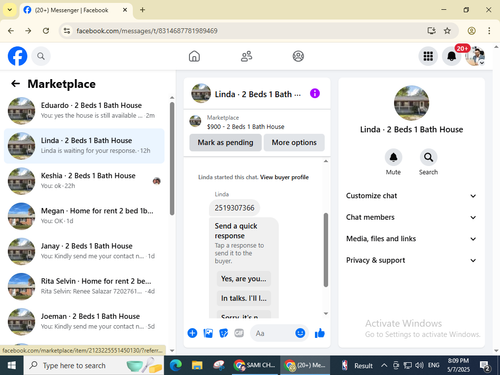Open Windows Start menu
The width and height of the screenshot is (500, 375).
coord(11,366)
